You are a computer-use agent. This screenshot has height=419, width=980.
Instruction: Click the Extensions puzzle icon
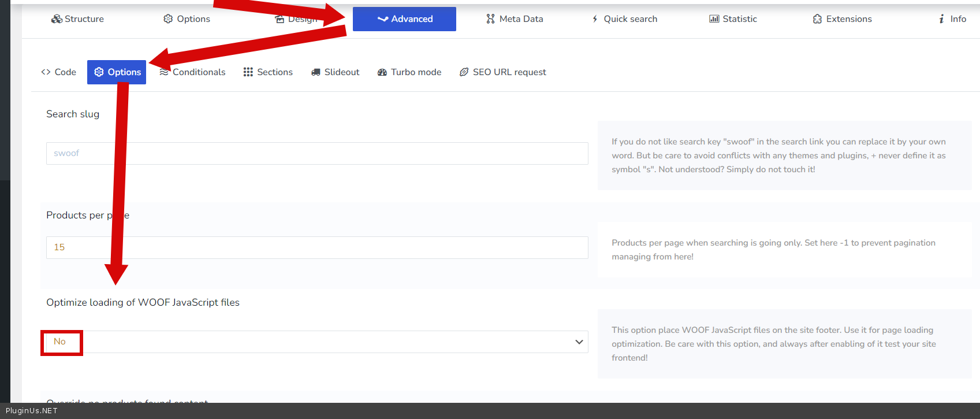pos(817,19)
